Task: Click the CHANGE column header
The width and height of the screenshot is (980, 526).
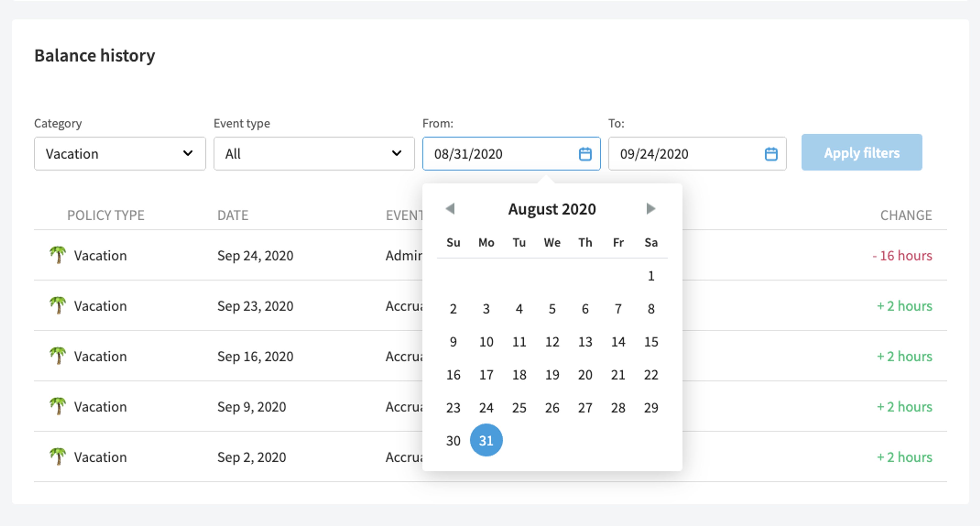Action: click(906, 216)
